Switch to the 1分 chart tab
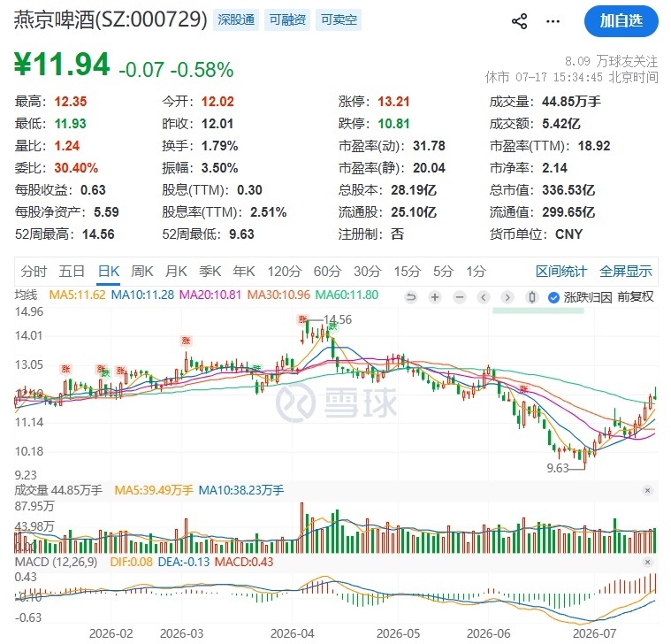The image size is (671, 644). click(x=476, y=271)
